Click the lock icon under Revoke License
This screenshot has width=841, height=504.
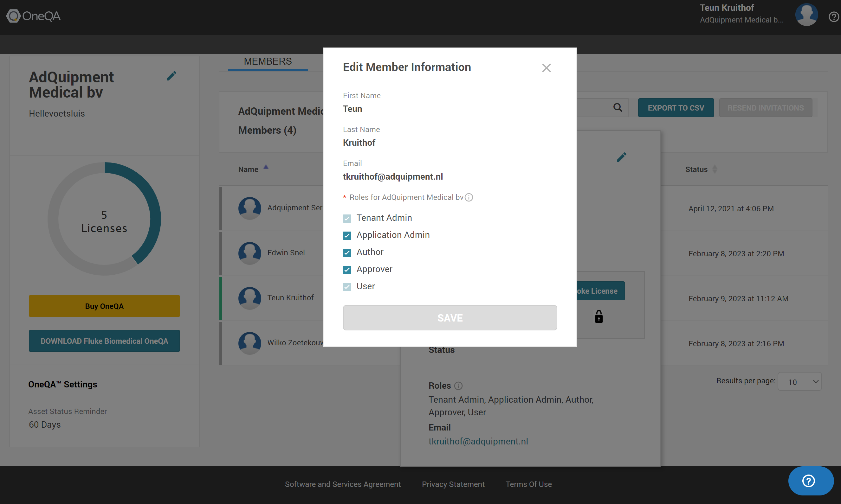[x=599, y=316]
